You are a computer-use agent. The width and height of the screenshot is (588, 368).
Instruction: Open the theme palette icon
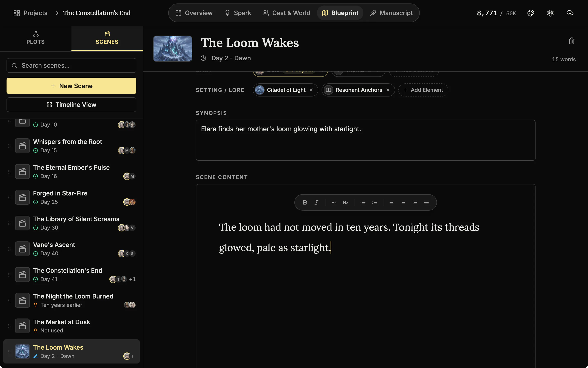coord(531,13)
